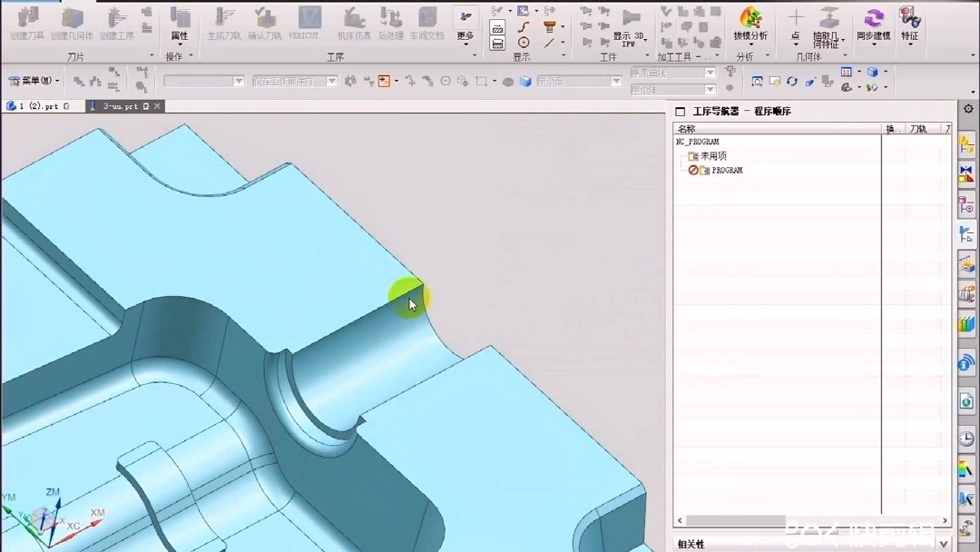The height and width of the screenshot is (552, 980).
Task: Open 拔模分析 (Draft Analysis)
Action: [x=751, y=23]
